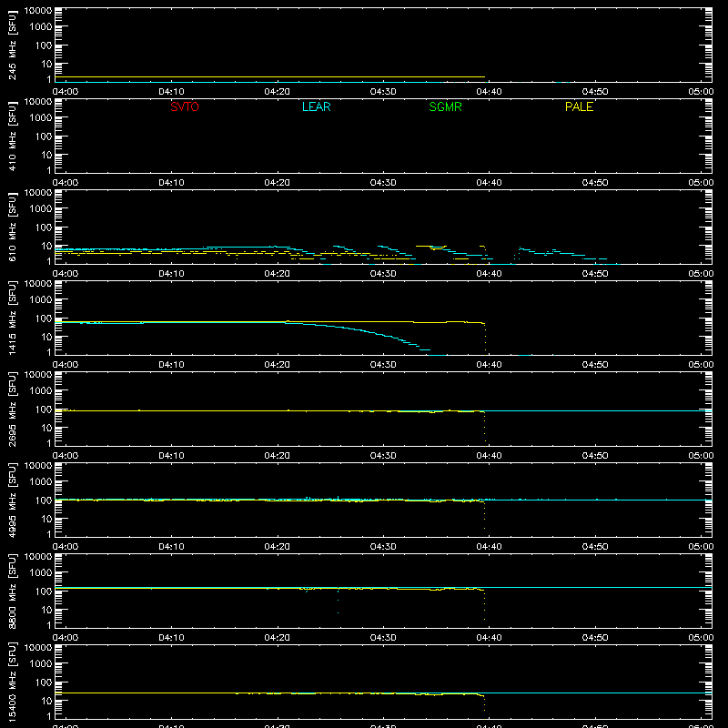
Task: Select the 1415 MHz [SFU] axis title
Action: tap(13, 318)
